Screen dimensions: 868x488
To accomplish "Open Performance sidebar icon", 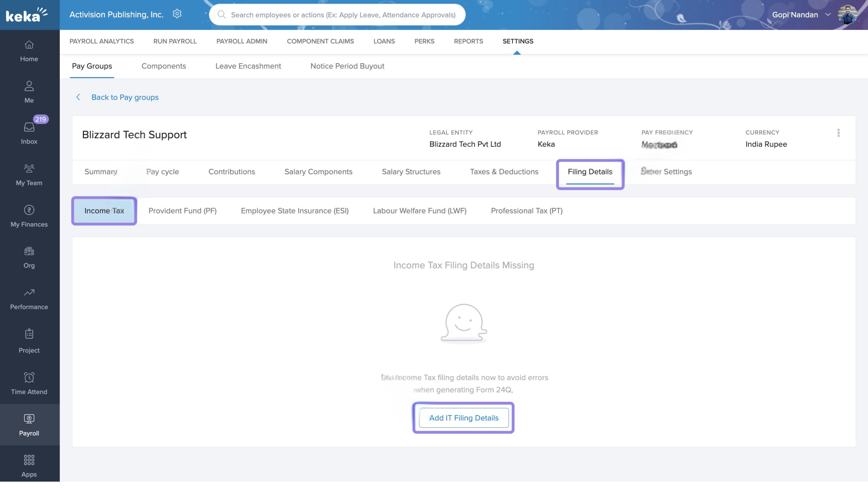I will click(29, 293).
